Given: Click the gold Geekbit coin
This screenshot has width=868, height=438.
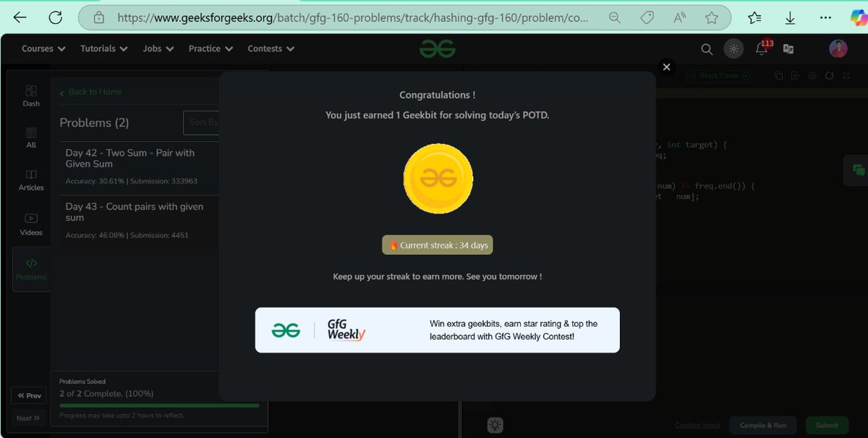Looking at the screenshot, I should [438, 178].
